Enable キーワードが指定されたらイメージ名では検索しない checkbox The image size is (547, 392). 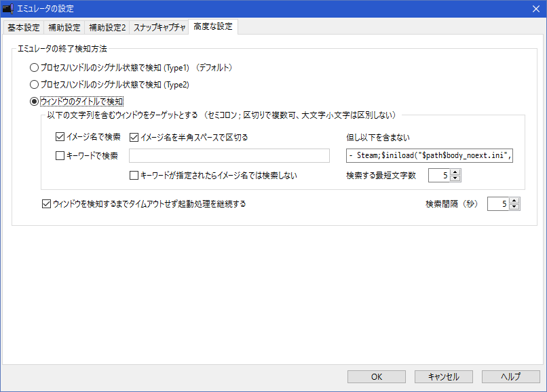click(134, 175)
